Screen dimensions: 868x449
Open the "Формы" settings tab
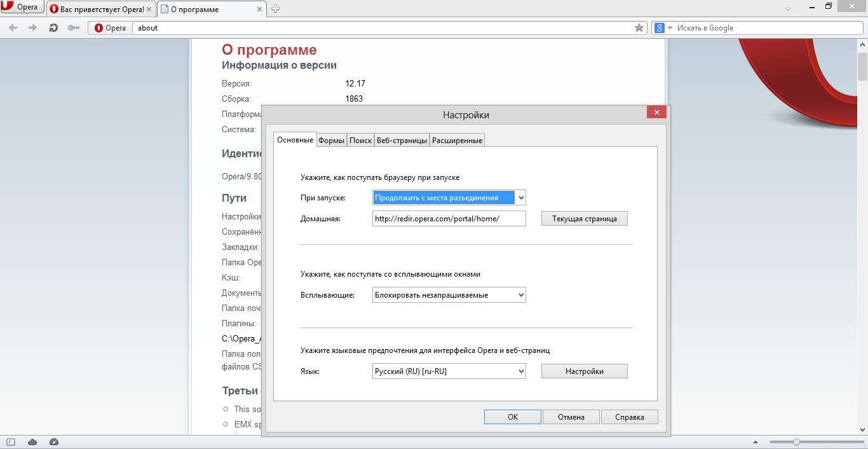click(x=331, y=141)
